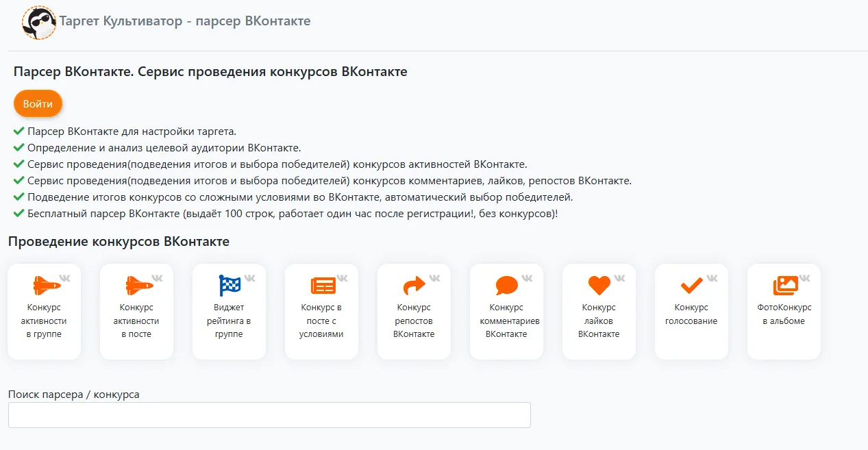This screenshot has height=450, width=868.
Task: Click the checkmark icon for voting contest
Action: tap(691, 285)
